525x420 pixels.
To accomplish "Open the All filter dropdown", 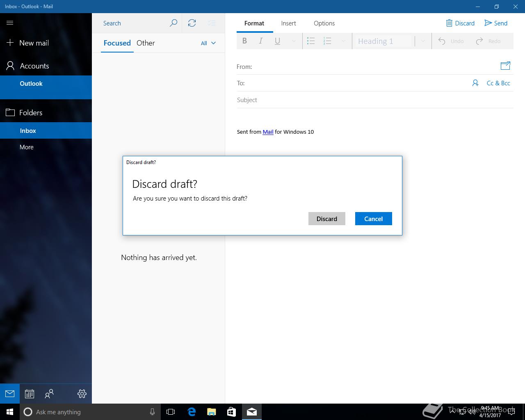I will coord(208,43).
